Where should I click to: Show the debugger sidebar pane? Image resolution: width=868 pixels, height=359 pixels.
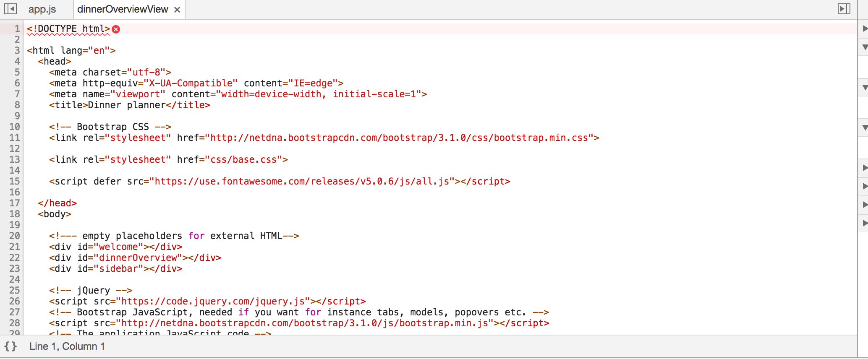844,9
